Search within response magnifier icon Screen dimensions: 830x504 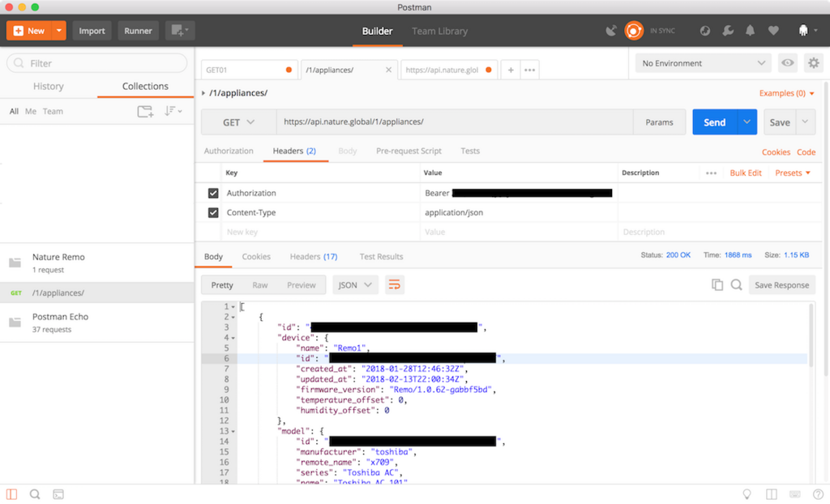[x=736, y=285]
